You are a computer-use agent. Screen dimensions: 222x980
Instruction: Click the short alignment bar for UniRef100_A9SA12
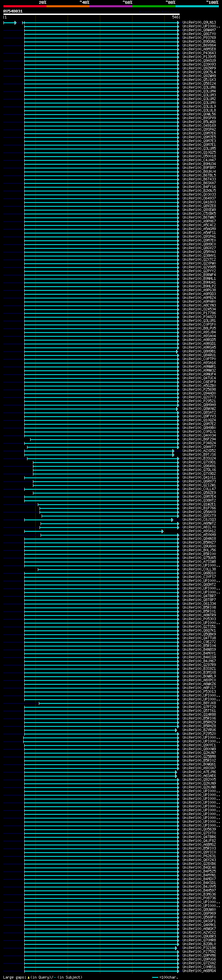pyautogui.click(x=94, y=531)
